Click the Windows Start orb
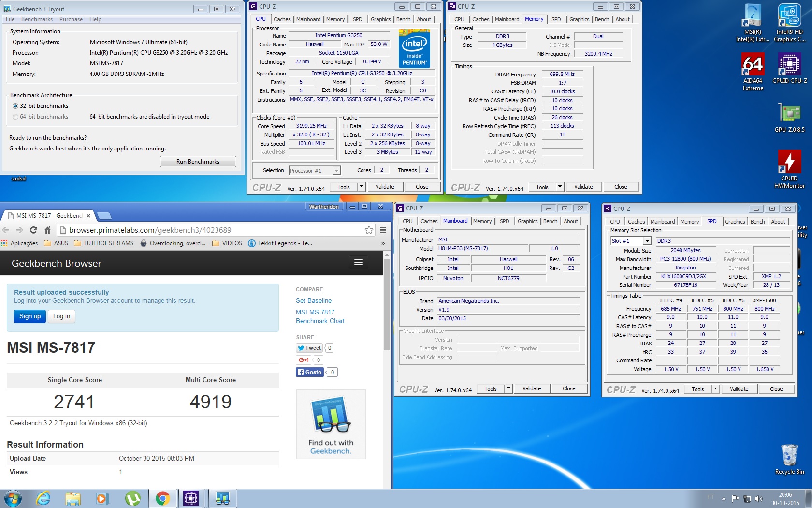The height and width of the screenshot is (508, 812). click(13, 498)
